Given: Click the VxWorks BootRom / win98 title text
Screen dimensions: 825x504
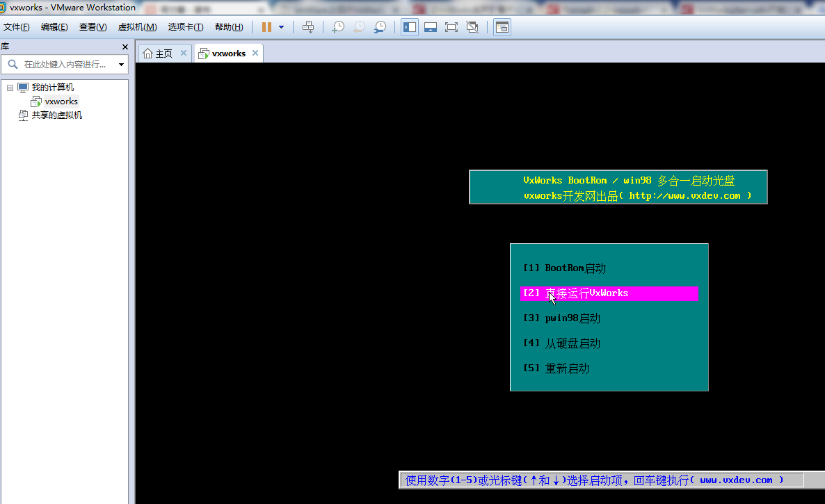Looking at the screenshot, I should (587, 180).
